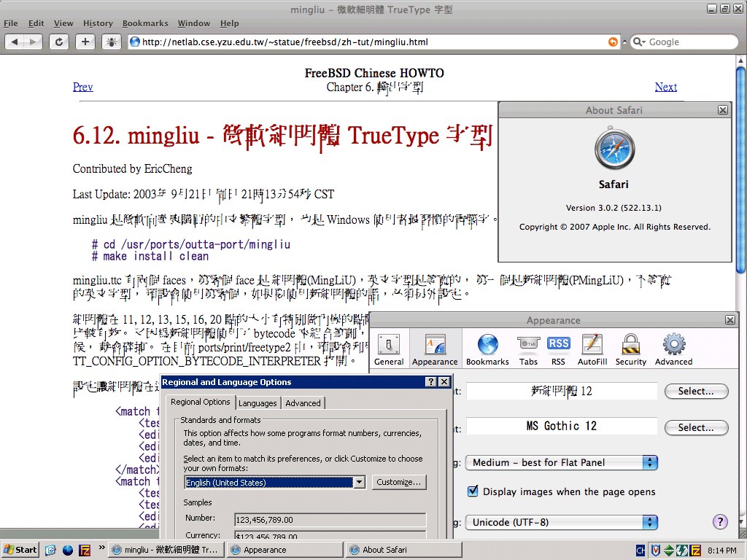Launch Internet Explorer from quick launch
The width and height of the screenshot is (747, 560).
pyautogui.click(x=51, y=550)
